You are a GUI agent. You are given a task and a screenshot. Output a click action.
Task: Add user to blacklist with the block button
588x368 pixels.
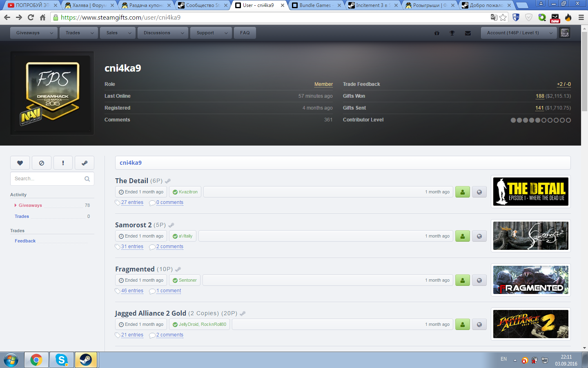coord(41,163)
